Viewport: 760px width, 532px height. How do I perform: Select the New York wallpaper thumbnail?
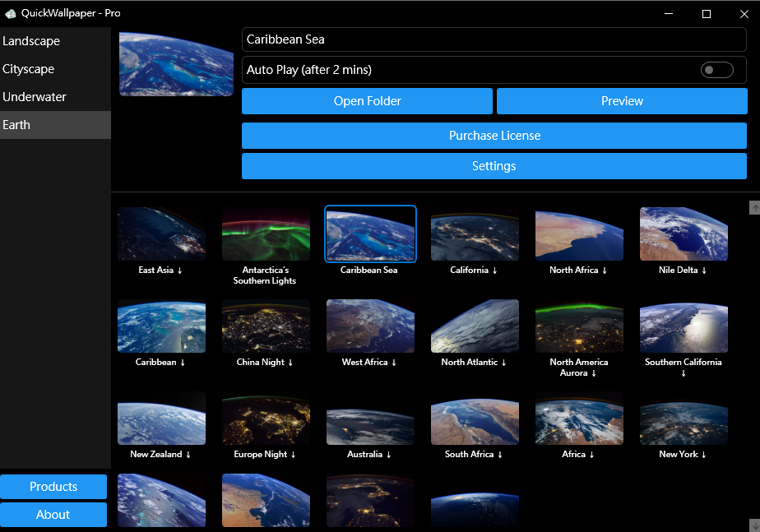coord(684,419)
